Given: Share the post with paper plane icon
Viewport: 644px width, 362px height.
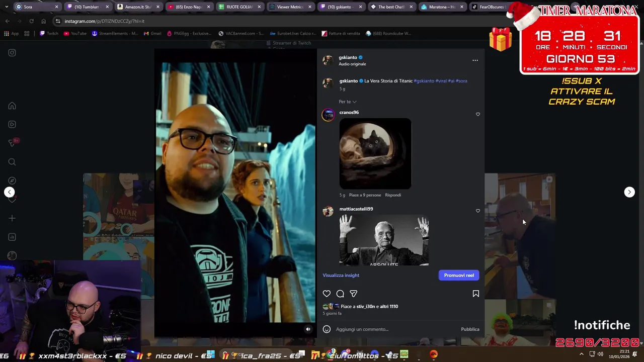Looking at the screenshot, I should click(x=353, y=294).
